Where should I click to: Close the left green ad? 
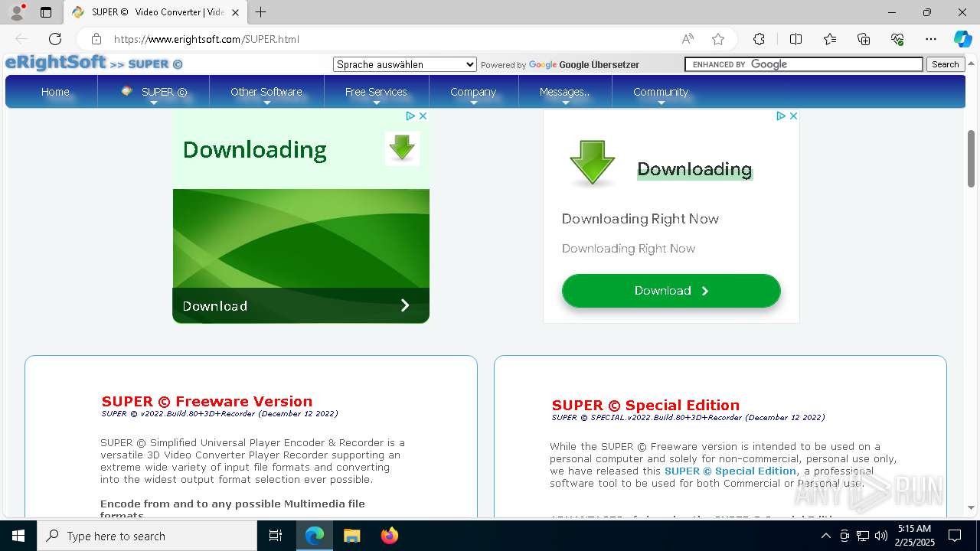tap(423, 116)
